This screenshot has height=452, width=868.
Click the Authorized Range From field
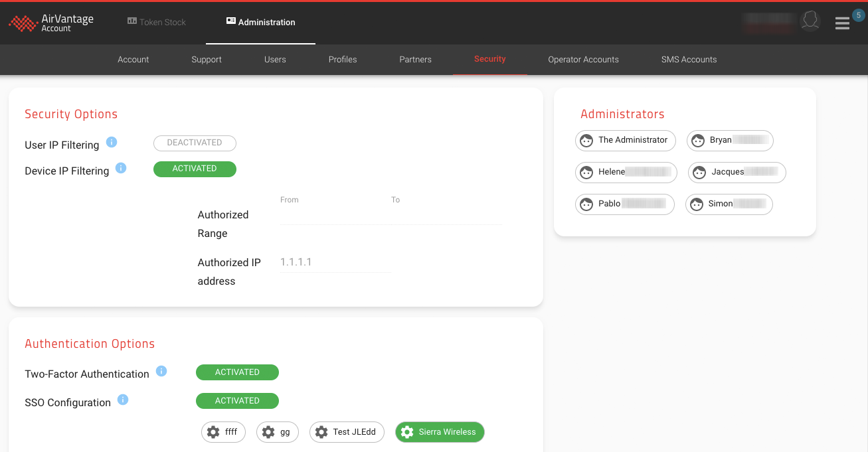click(332, 215)
